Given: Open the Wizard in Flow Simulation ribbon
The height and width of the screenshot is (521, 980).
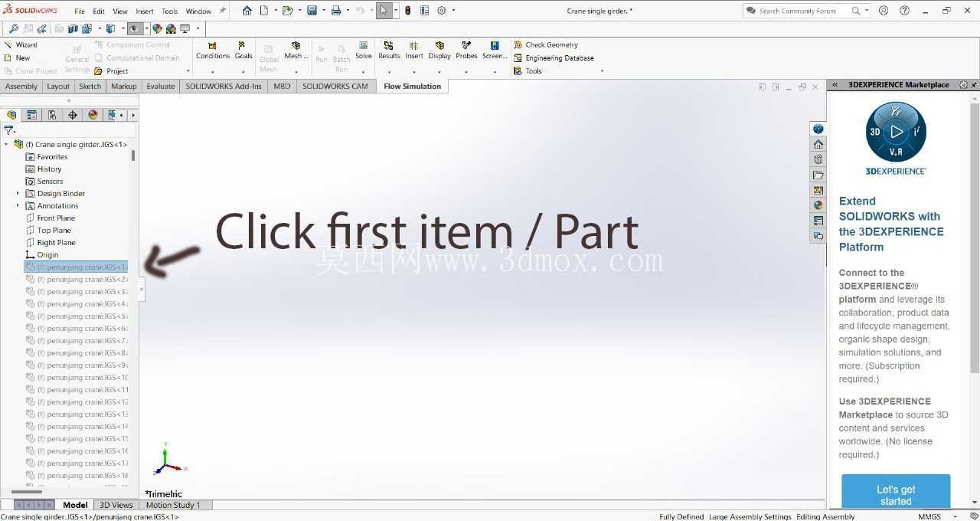Looking at the screenshot, I should tap(21, 44).
